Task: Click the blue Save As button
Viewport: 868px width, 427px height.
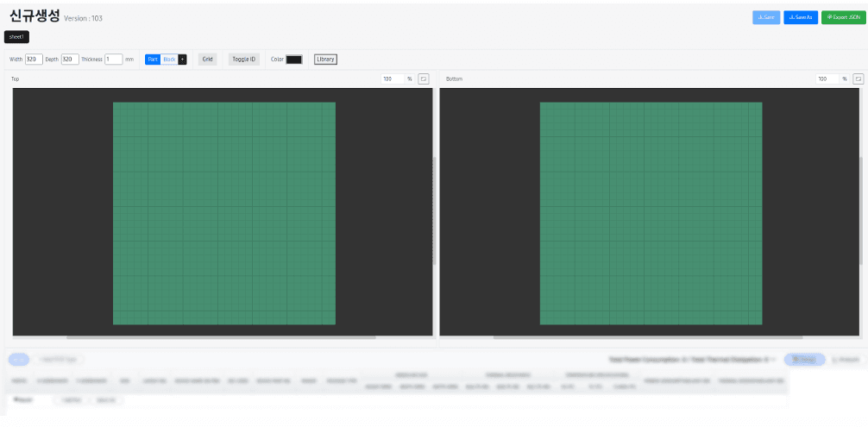Action: (801, 17)
